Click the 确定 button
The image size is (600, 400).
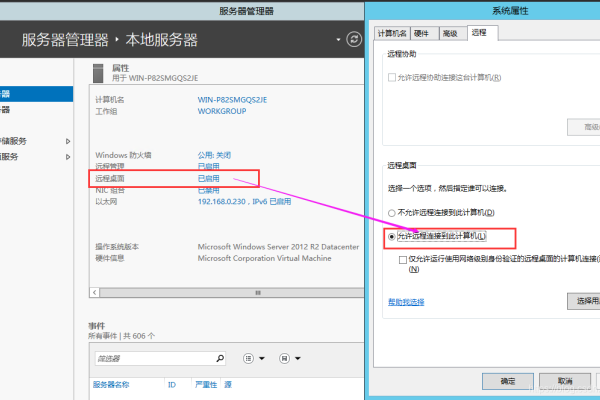(508, 381)
